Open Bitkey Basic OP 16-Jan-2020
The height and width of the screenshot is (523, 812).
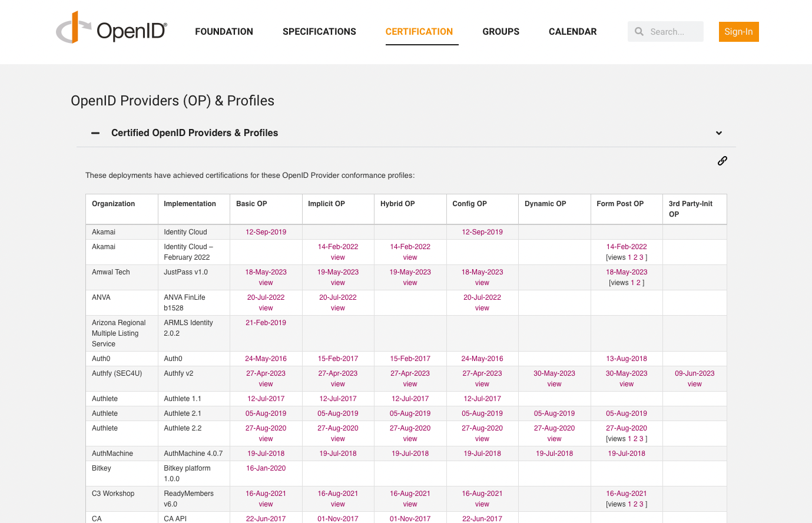click(x=266, y=468)
